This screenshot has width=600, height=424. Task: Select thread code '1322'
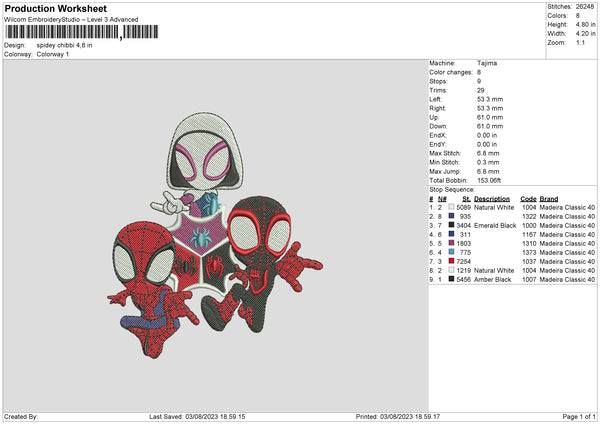pyautogui.click(x=529, y=217)
